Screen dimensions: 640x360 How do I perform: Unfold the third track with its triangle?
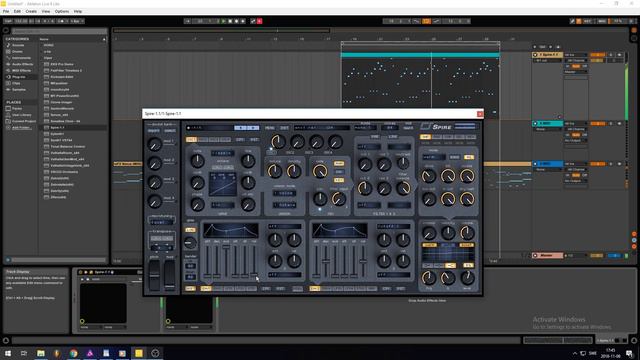point(535,164)
